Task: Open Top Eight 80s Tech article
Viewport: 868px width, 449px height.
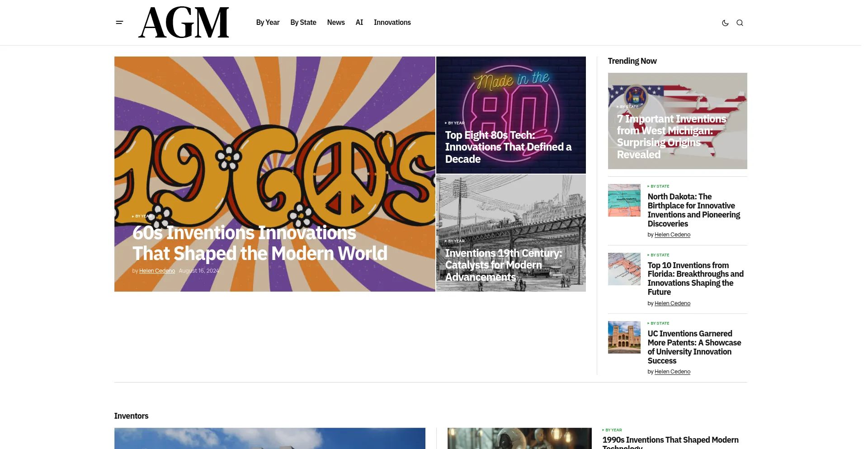Action: click(x=508, y=147)
